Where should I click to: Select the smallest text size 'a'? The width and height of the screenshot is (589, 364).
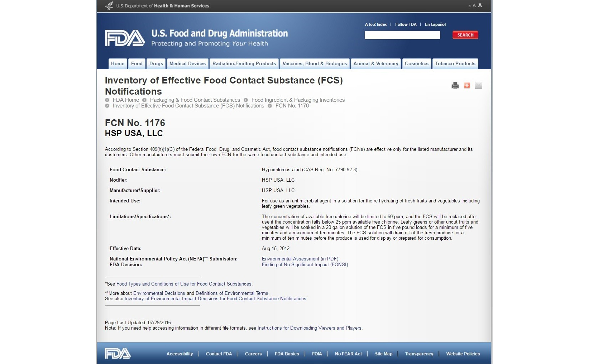(x=469, y=6)
